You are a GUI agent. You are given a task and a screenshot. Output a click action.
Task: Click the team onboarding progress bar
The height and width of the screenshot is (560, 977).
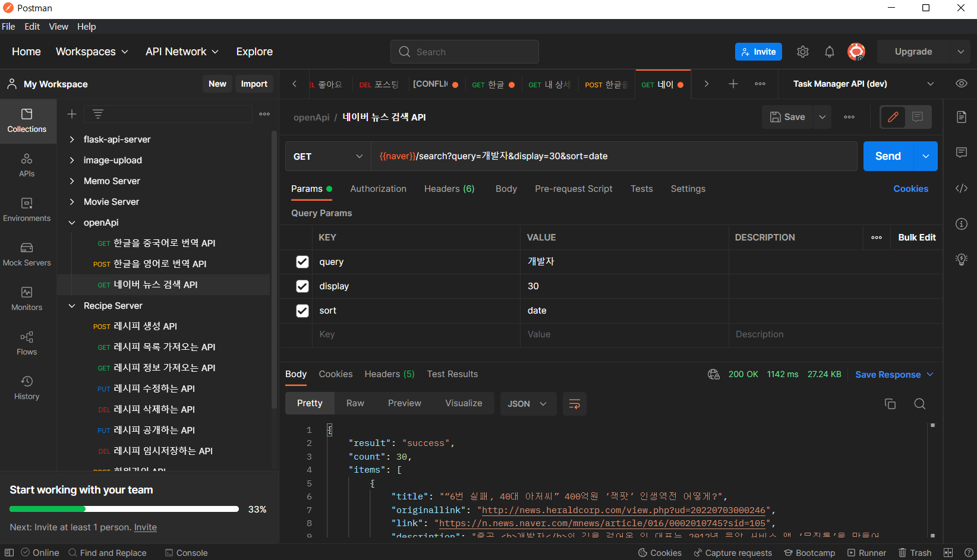124,509
